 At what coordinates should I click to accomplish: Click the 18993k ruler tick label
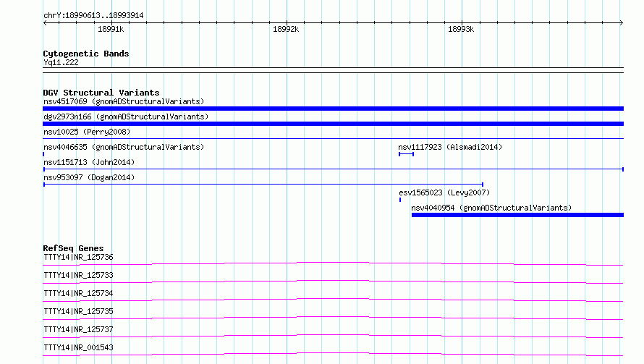(461, 29)
